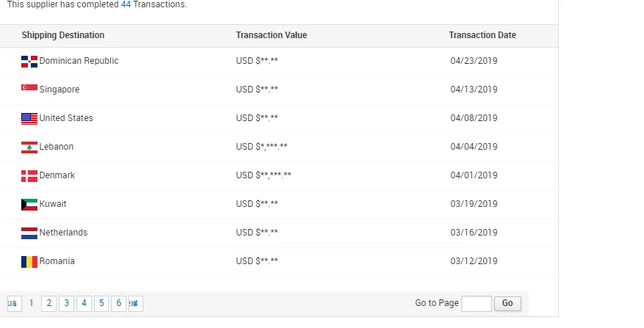Click the Romania flag icon
This screenshot has width=644, height=328.
tap(29, 261)
